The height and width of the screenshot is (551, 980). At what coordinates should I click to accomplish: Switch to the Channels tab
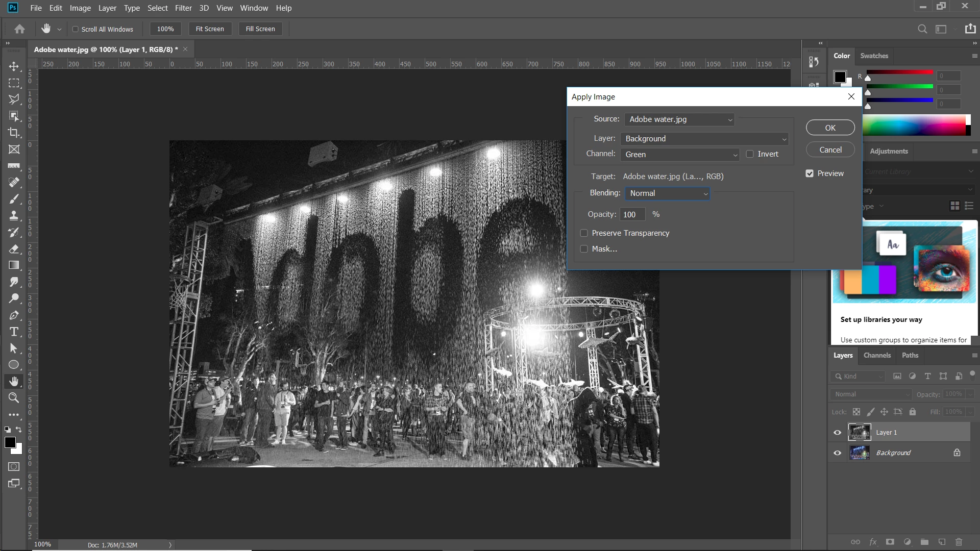pyautogui.click(x=877, y=356)
